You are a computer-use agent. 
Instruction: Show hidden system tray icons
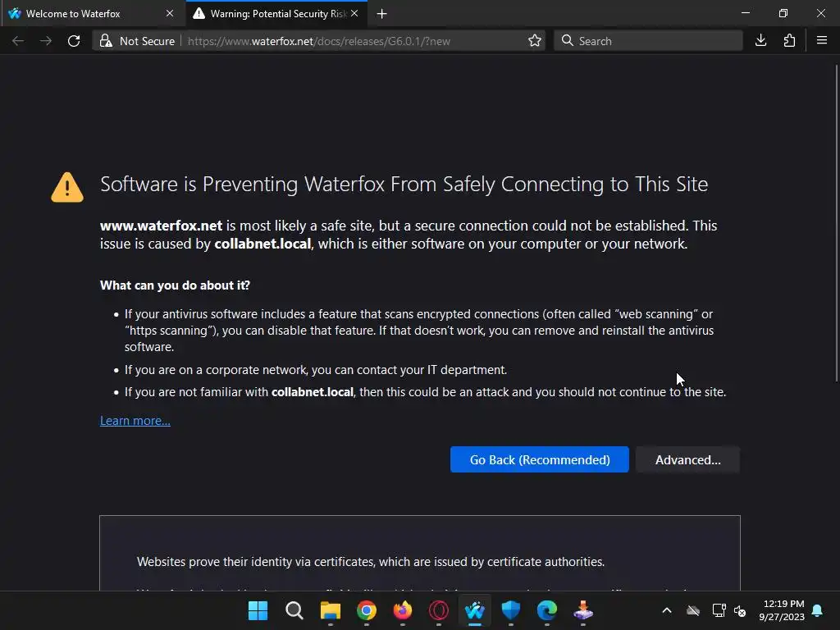(x=667, y=610)
